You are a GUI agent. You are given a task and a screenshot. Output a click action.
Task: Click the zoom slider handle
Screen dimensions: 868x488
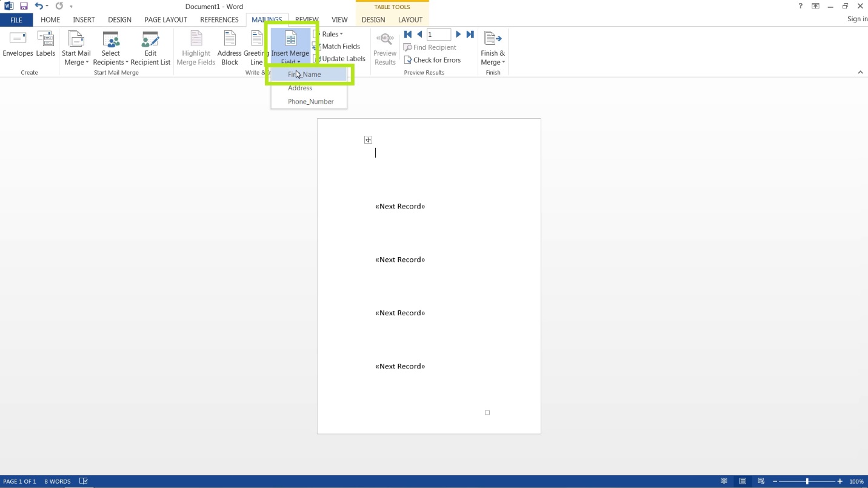pos(807,481)
